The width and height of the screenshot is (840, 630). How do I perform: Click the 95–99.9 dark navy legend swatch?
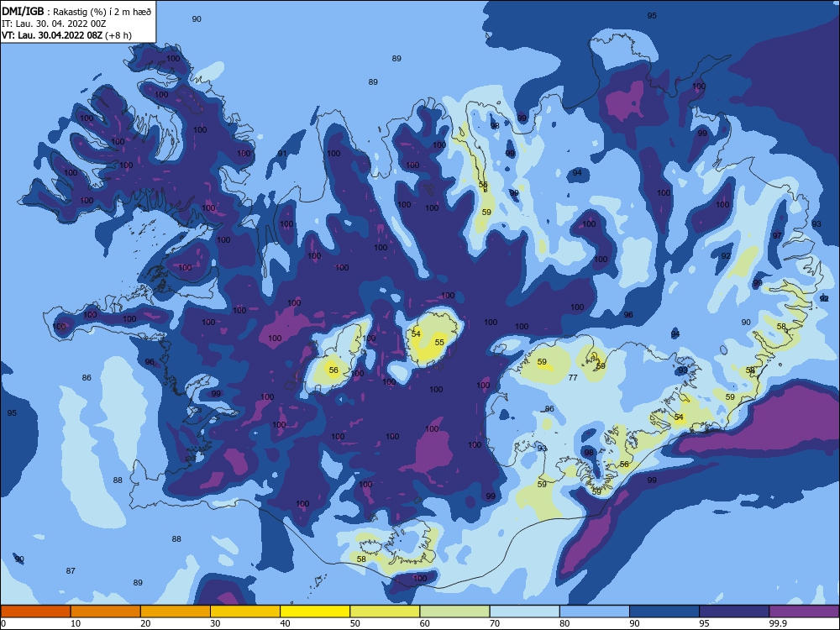point(734,612)
